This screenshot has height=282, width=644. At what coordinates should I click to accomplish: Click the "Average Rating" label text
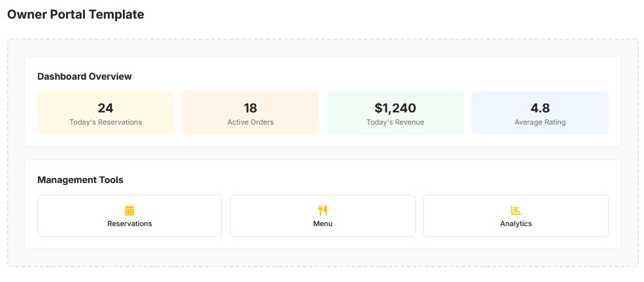tap(540, 122)
